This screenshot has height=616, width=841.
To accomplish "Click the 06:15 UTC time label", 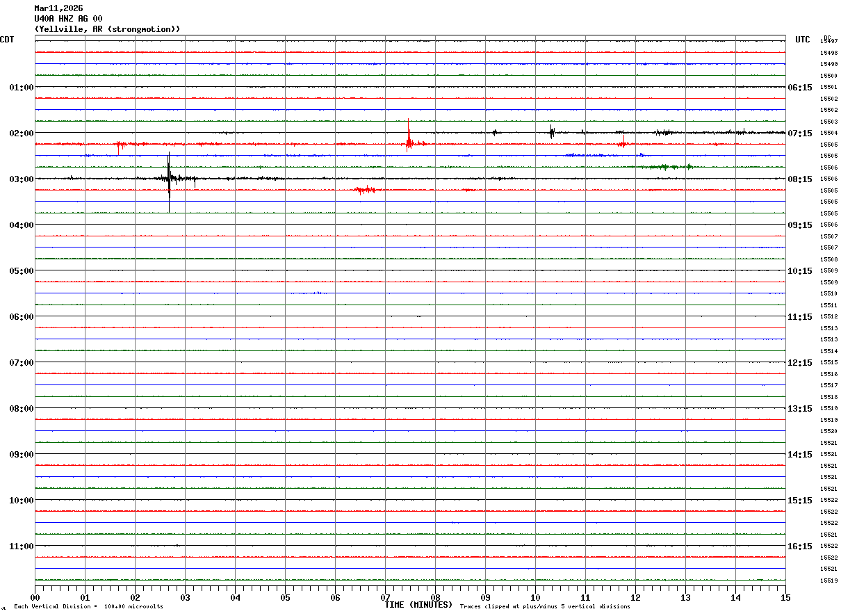I will 799,88.
